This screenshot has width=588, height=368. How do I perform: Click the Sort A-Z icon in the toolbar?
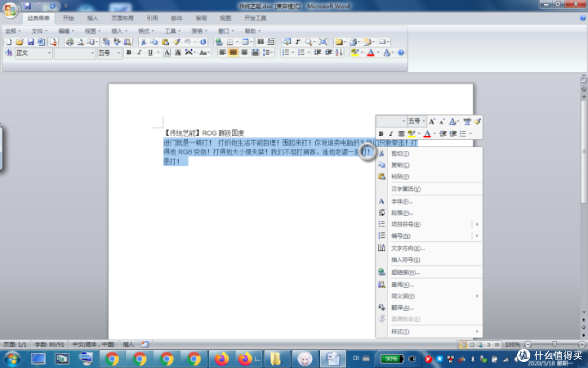click(339, 52)
